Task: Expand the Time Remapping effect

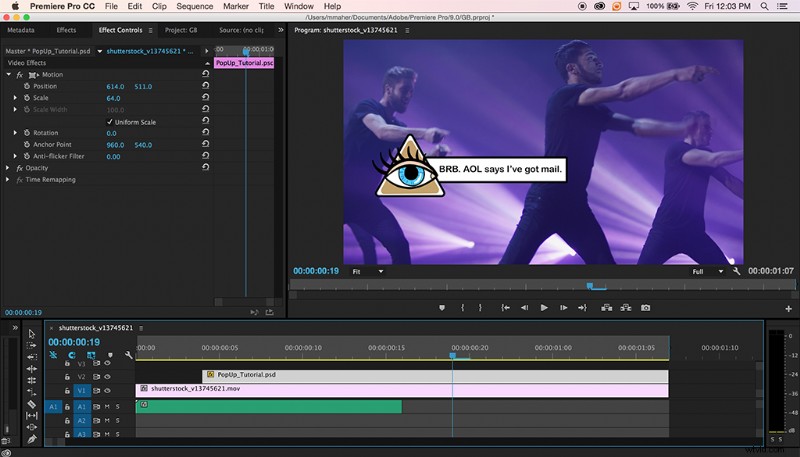Action: [x=8, y=180]
